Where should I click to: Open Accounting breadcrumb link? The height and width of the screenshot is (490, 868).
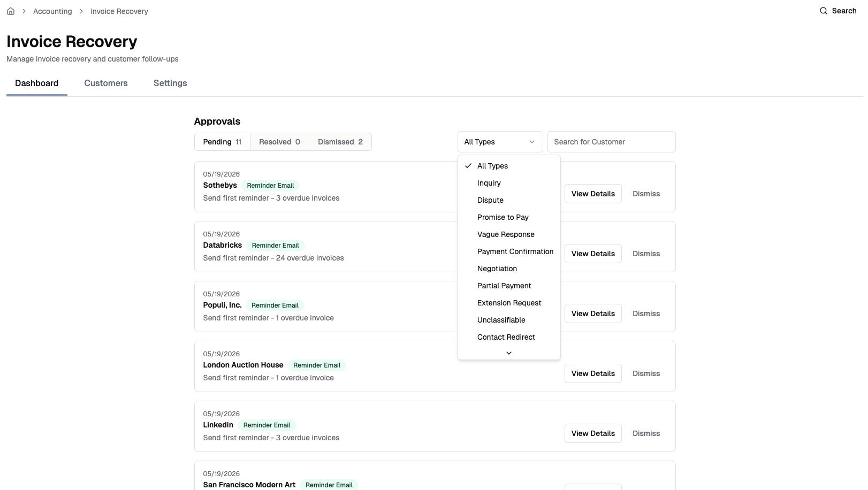52,11
